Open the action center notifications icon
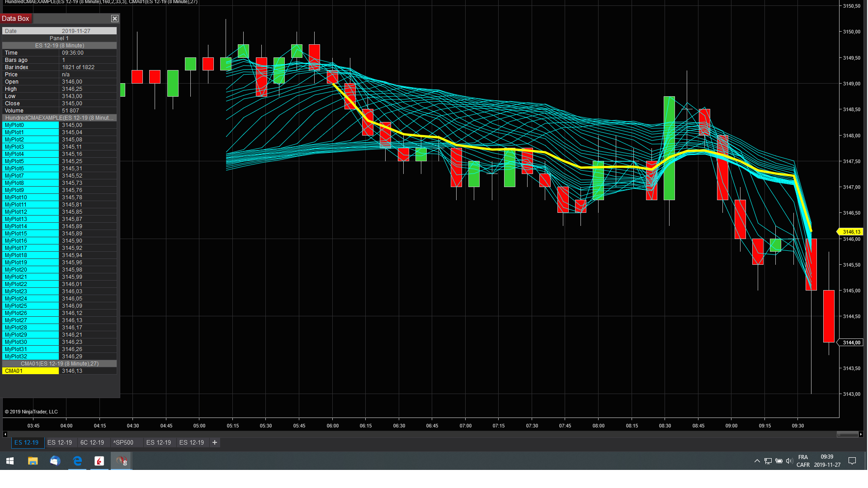 (x=852, y=461)
